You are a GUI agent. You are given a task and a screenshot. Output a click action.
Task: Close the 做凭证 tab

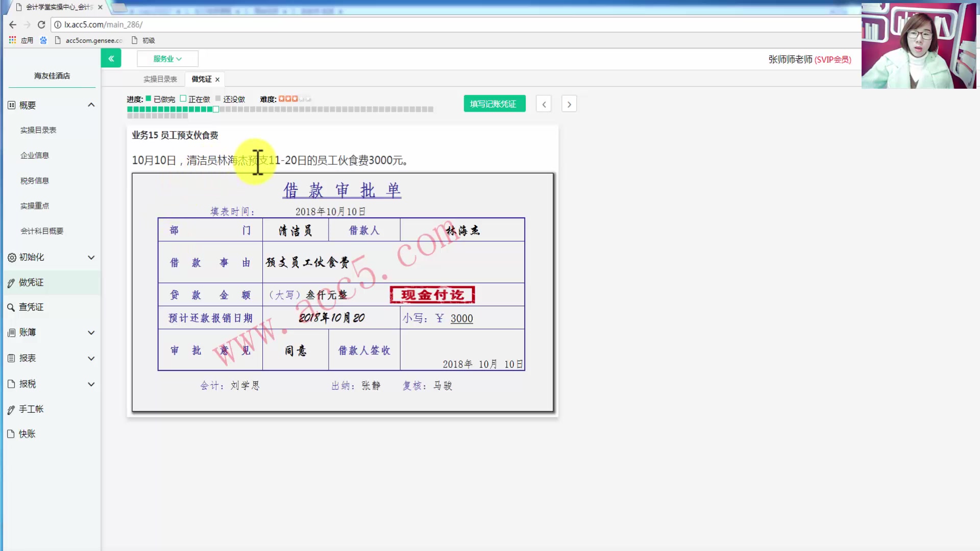217,80
